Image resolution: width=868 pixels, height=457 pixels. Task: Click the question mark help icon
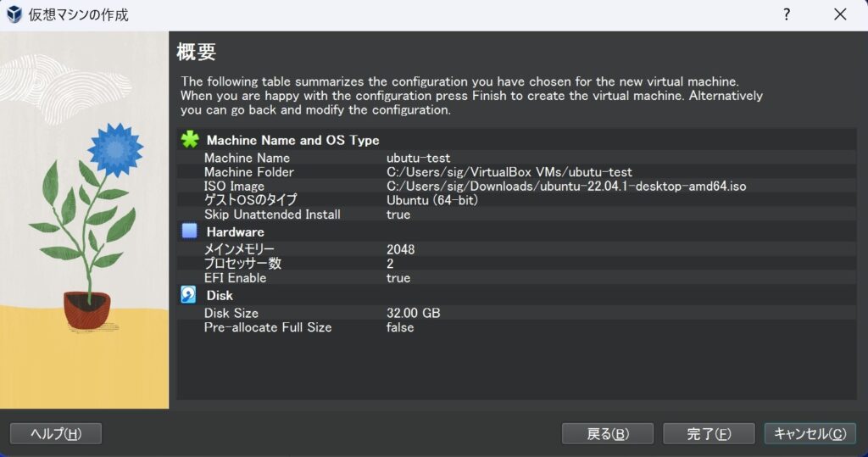point(787,14)
